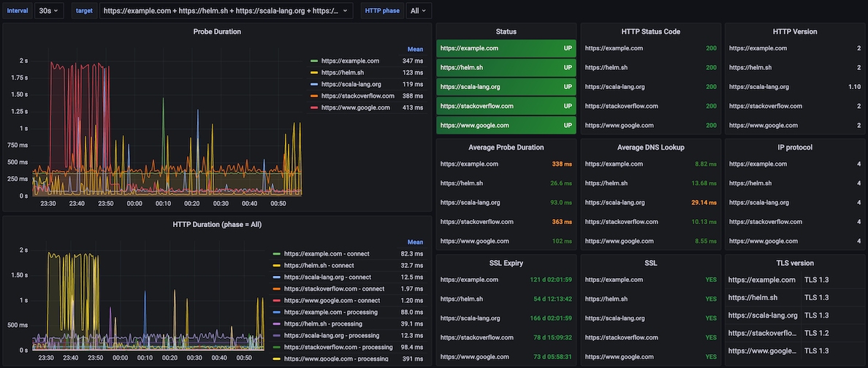This screenshot has width=868, height=368.
Task: Open the HTTP Version panel title menu
Action: coord(794,31)
